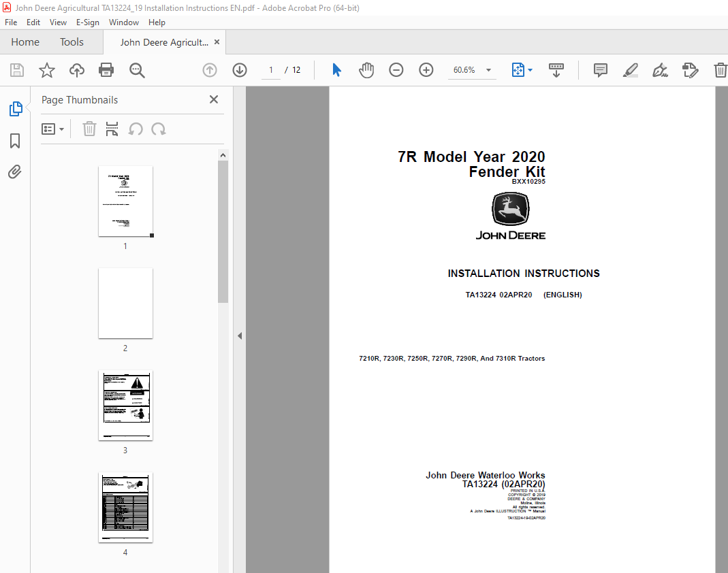This screenshot has height=573, width=728.
Task: Click the BXX10295 part number
Action: tap(528, 182)
